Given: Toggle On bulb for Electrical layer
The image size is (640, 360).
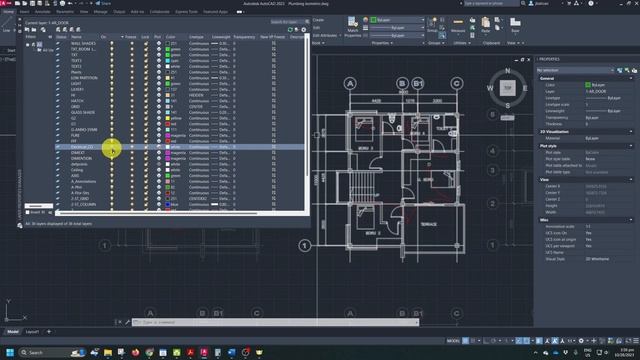Looking at the screenshot, I should (x=112, y=147).
